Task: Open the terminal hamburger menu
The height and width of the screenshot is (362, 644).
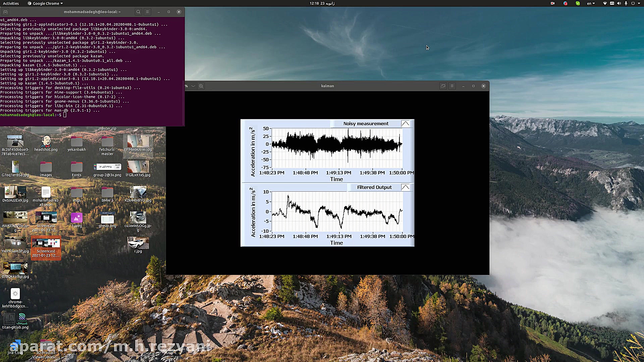Action: (147, 12)
